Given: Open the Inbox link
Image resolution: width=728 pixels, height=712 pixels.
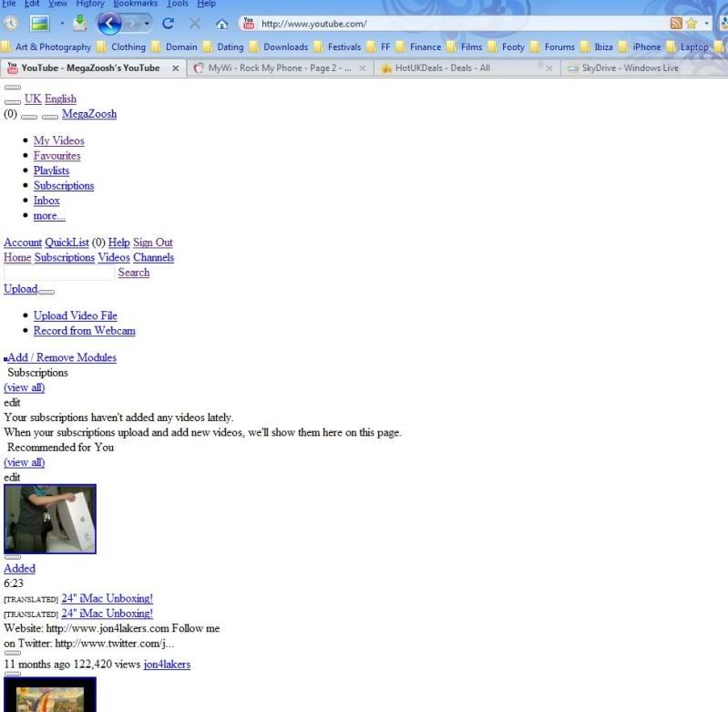Looking at the screenshot, I should 46,201.
